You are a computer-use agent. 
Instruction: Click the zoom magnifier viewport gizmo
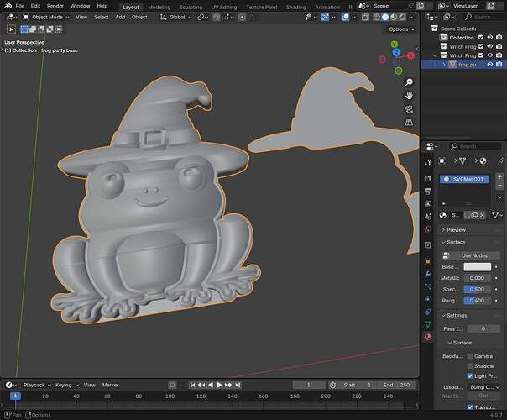click(x=409, y=82)
